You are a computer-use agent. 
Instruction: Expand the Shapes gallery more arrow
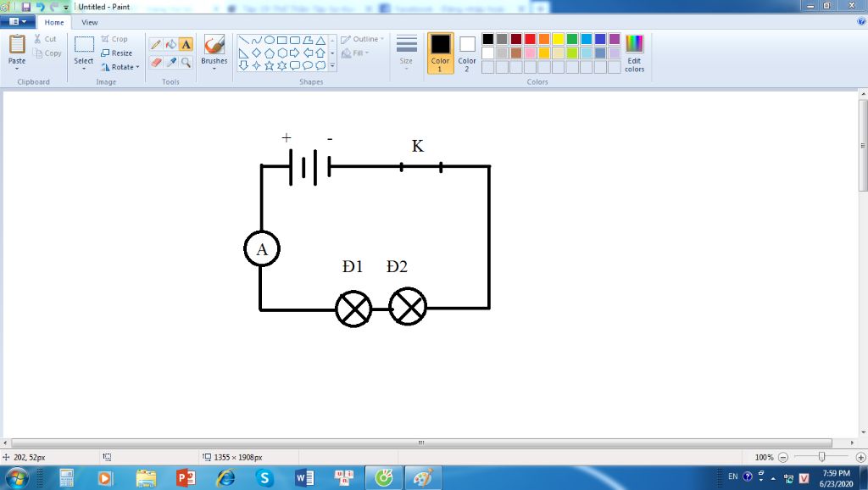tap(332, 66)
